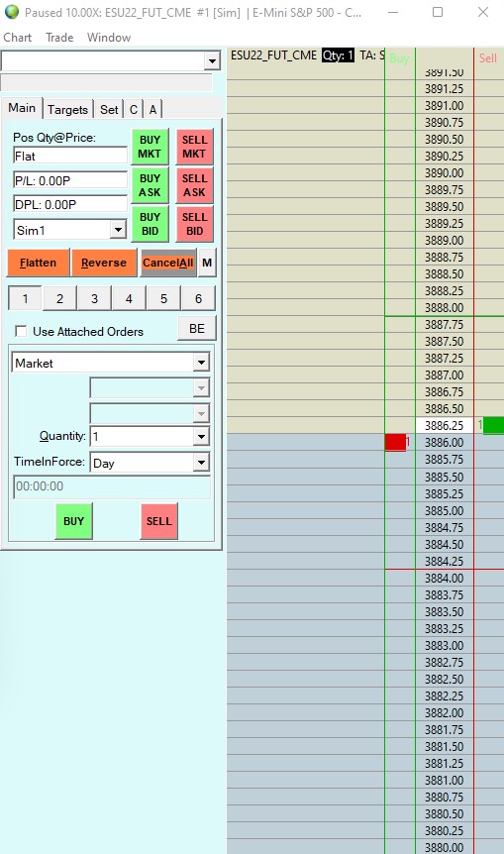The height and width of the screenshot is (854, 504).
Task: Click the SELL ASK button
Action: tap(194, 185)
